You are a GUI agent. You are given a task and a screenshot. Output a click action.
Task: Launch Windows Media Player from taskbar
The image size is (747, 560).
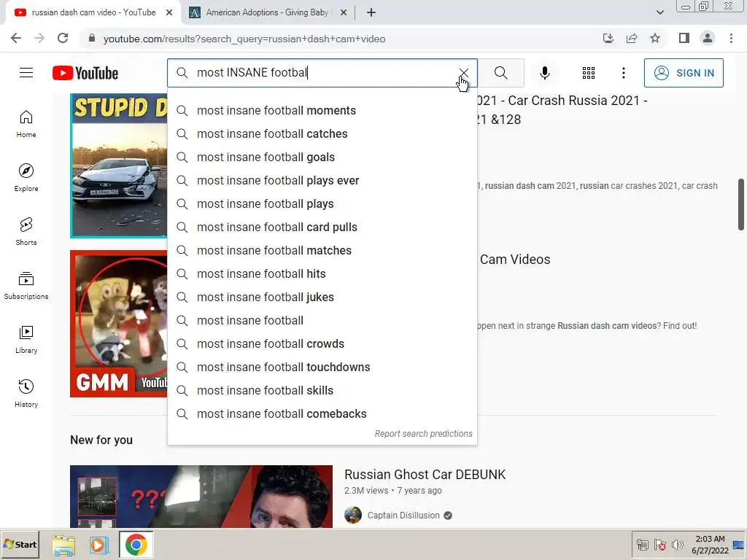point(98,545)
